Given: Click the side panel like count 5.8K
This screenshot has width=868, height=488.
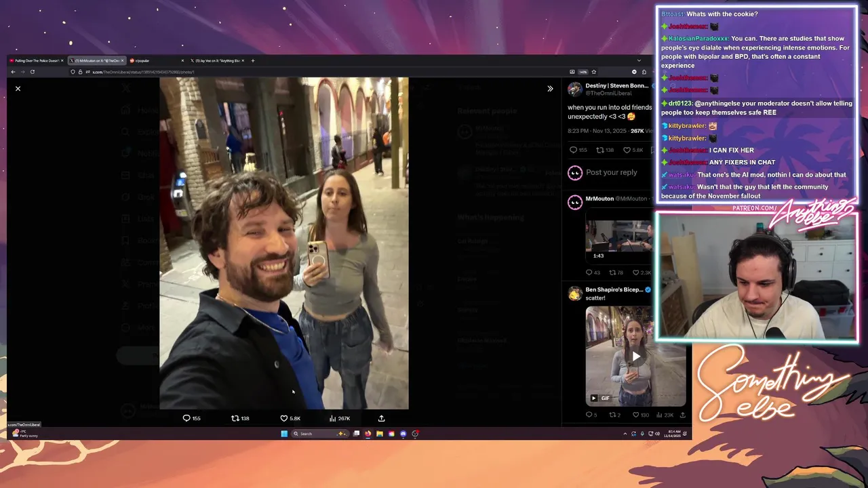Looking at the screenshot, I should point(633,150).
